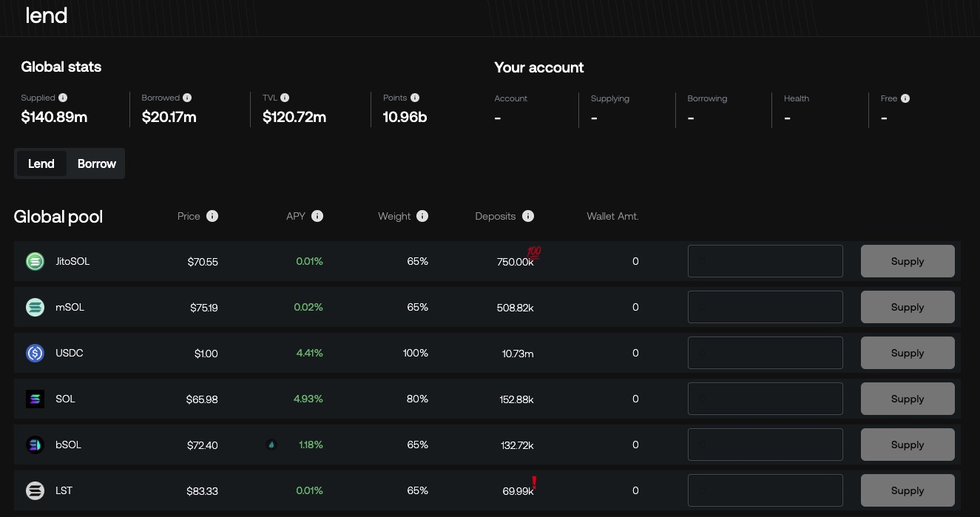Click the info icon next to Supplied

point(63,98)
